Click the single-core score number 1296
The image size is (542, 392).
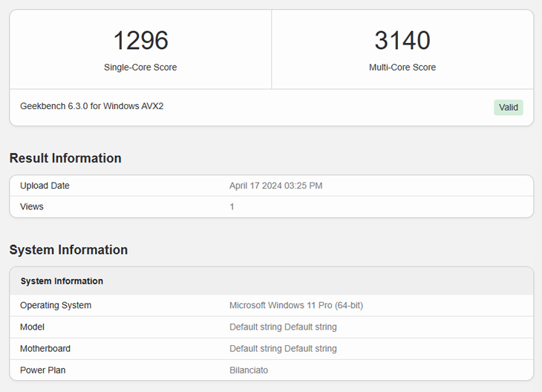click(x=140, y=41)
